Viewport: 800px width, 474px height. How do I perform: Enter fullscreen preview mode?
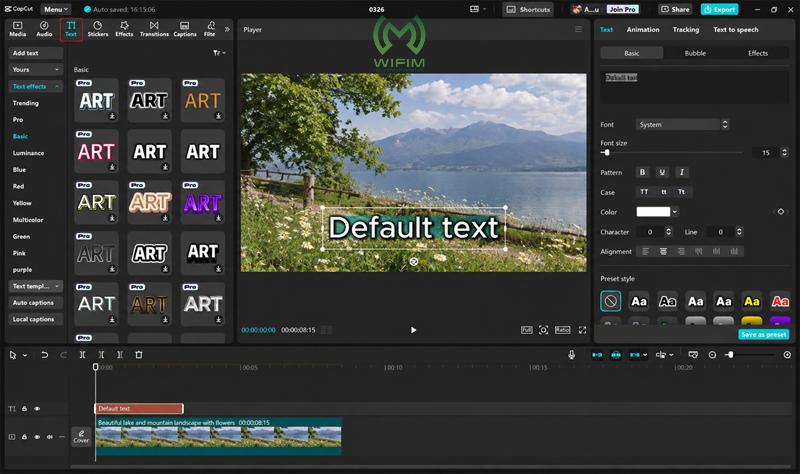tap(582, 330)
